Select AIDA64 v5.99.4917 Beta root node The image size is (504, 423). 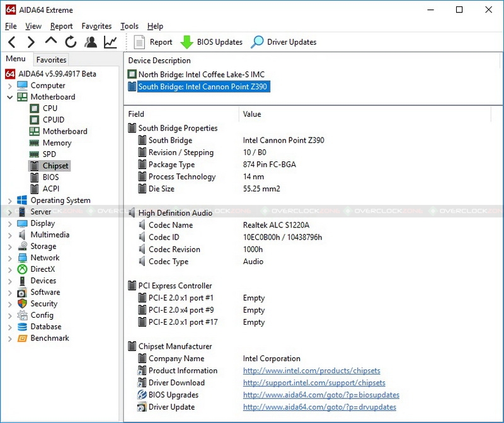51,74
